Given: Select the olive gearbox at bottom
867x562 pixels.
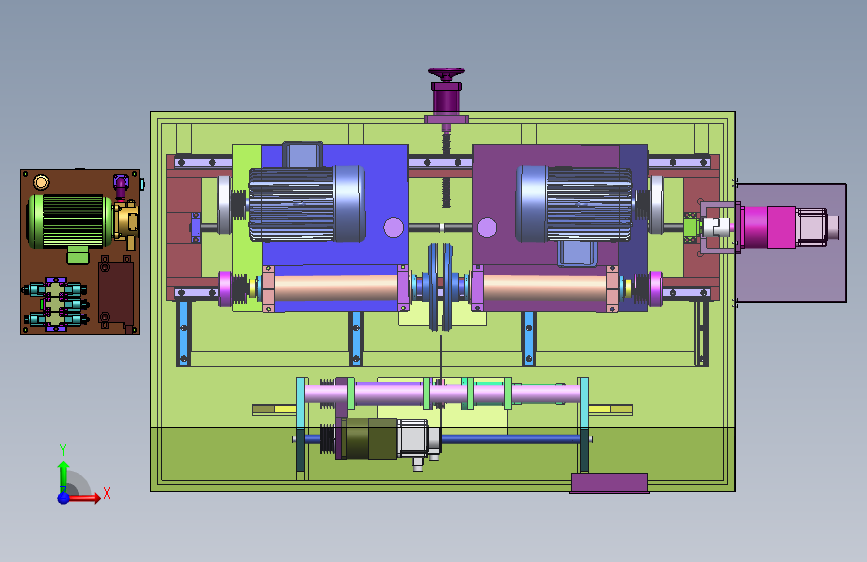Looking at the screenshot, I should tap(369, 439).
